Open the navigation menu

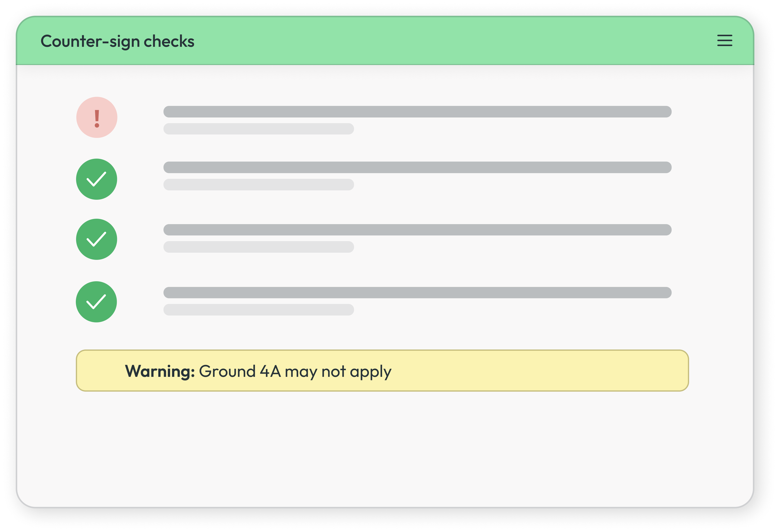coord(724,41)
